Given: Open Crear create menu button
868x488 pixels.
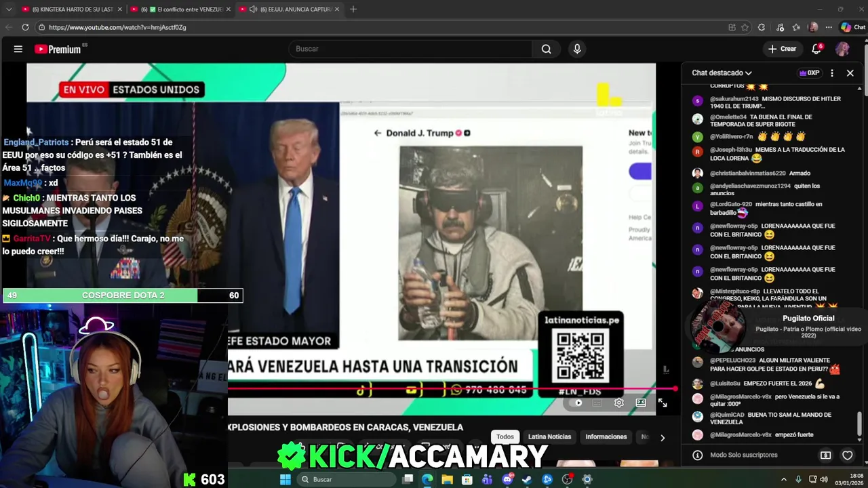Looking at the screenshot, I should click(x=782, y=49).
